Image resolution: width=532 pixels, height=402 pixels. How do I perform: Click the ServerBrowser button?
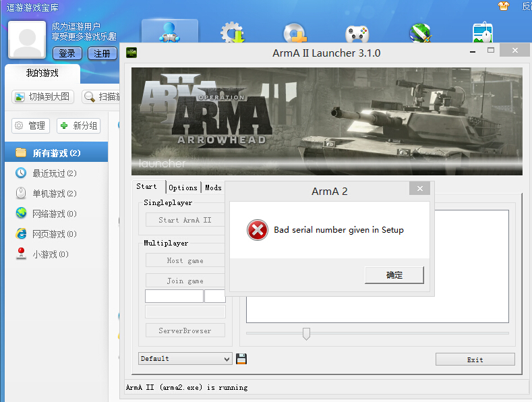click(185, 331)
